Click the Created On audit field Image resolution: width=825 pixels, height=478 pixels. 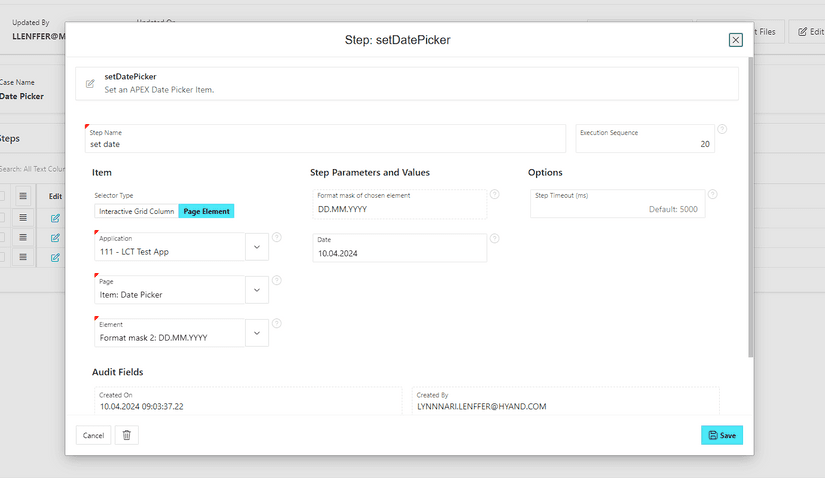(x=248, y=401)
